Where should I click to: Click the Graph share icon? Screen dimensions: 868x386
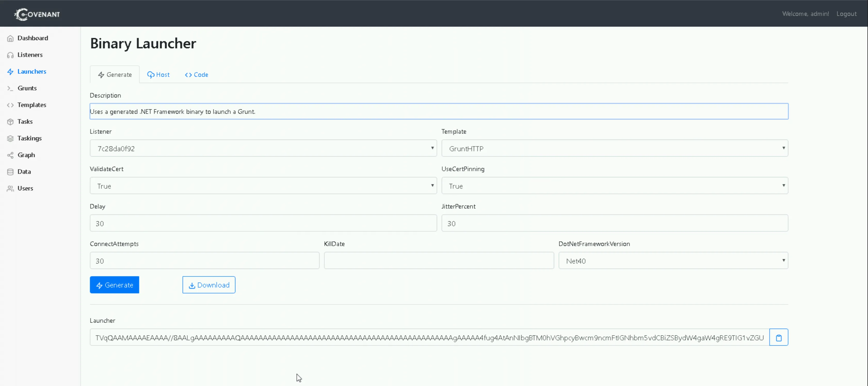coord(10,155)
